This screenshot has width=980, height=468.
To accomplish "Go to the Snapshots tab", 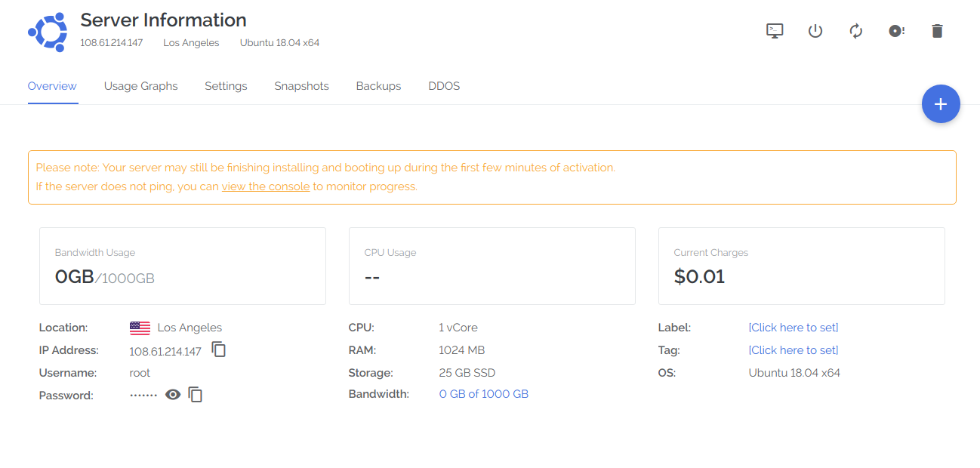I will click(x=301, y=86).
